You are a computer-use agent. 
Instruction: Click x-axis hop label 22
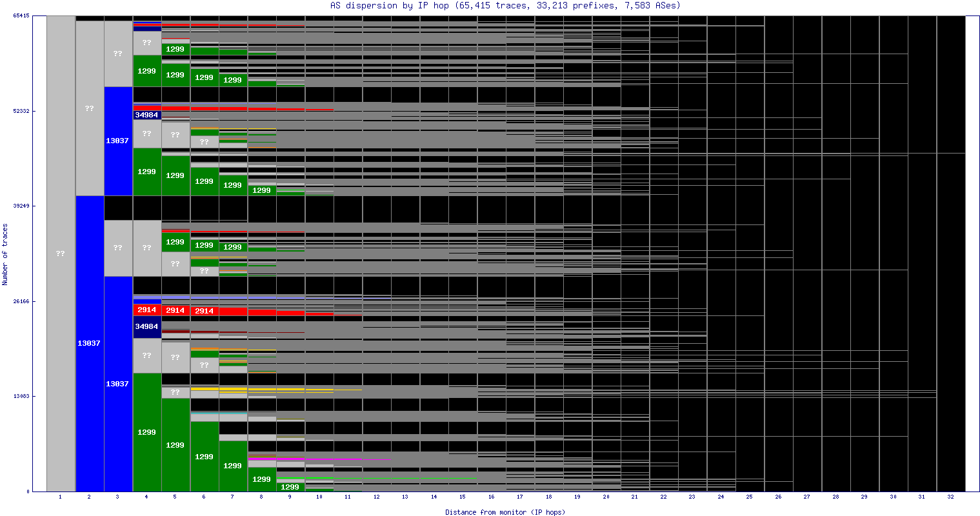[x=663, y=497]
